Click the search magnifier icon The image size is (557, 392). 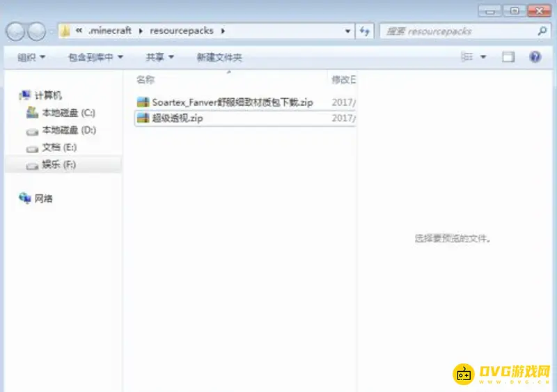tap(542, 31)
